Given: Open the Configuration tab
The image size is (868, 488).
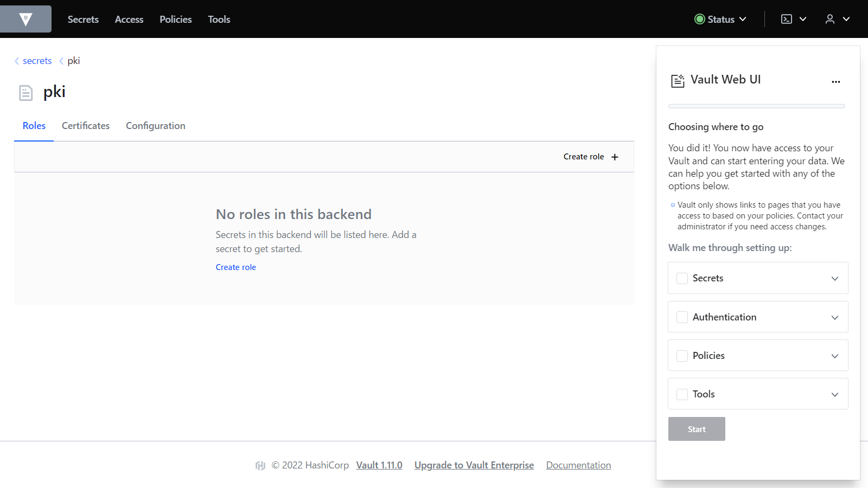Looking at the screenshot, I should point(156,126).
